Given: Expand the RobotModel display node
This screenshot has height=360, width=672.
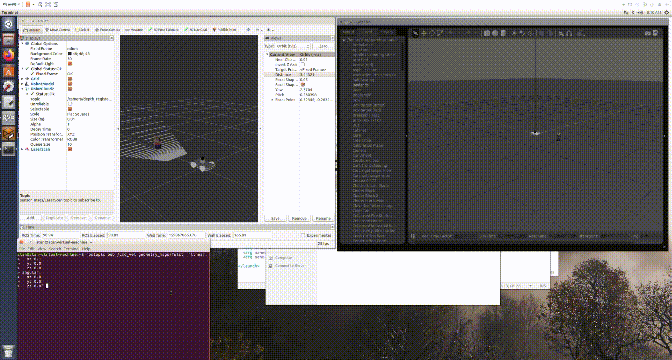Looking at the screenshot, I should tap(22, 84).
